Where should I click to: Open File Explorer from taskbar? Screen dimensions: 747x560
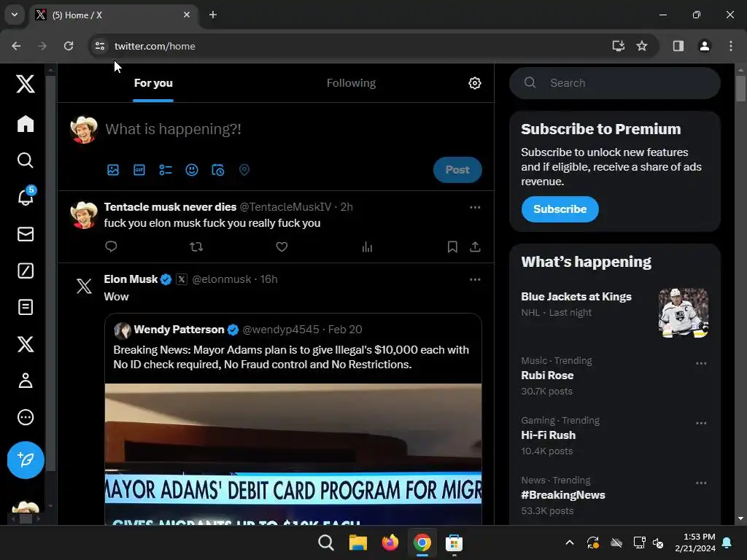[x=357, y=542]
